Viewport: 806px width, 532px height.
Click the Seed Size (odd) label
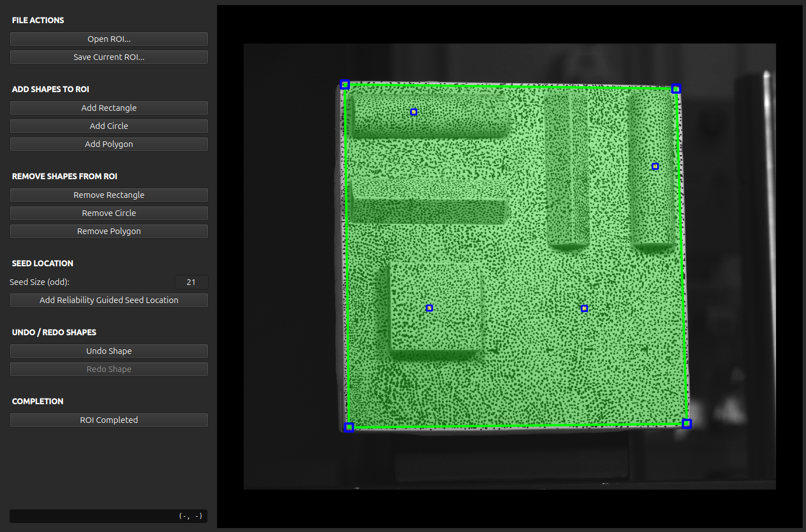40,282
